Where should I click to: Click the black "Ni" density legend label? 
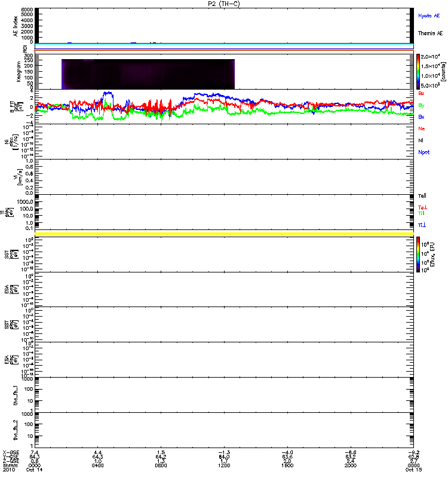tap(421, 140)
